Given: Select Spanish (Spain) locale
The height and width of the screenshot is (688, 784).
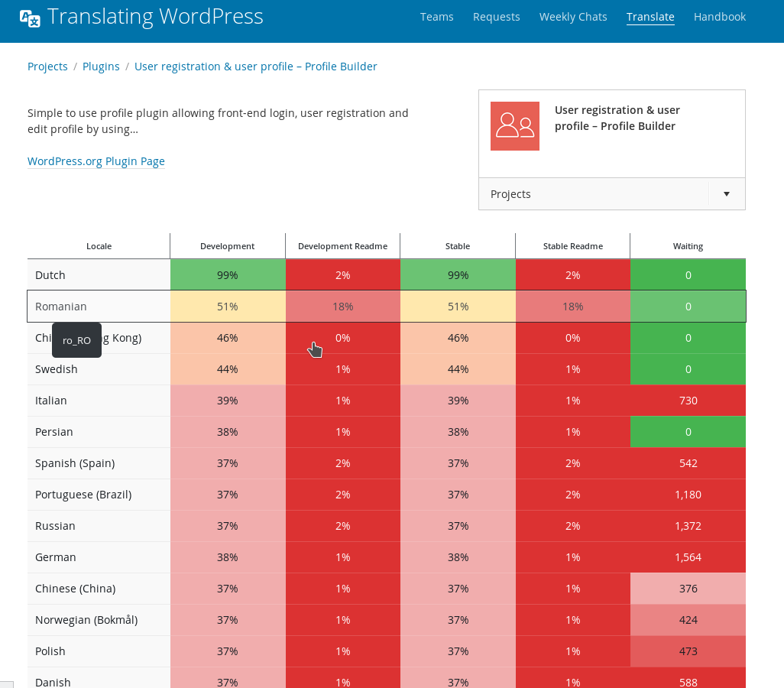Looking at the screenshot, I should click(75, 463).
